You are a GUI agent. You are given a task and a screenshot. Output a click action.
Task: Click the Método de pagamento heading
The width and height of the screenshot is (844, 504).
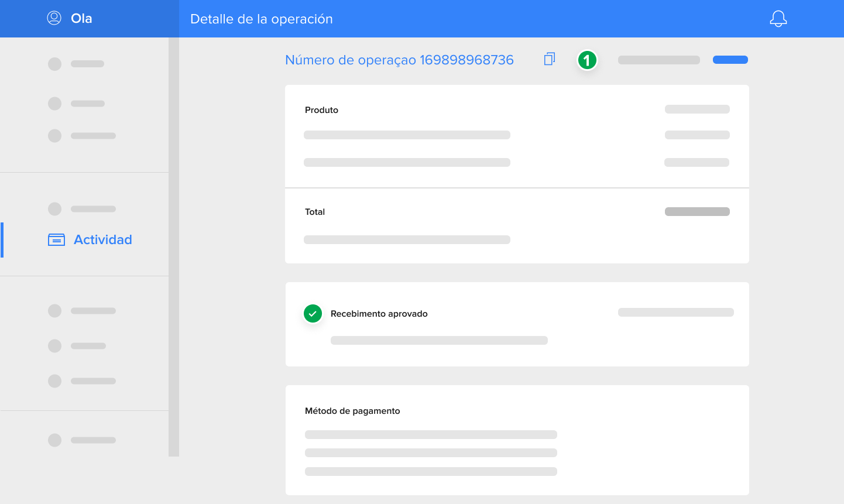[x=352, y=411]
